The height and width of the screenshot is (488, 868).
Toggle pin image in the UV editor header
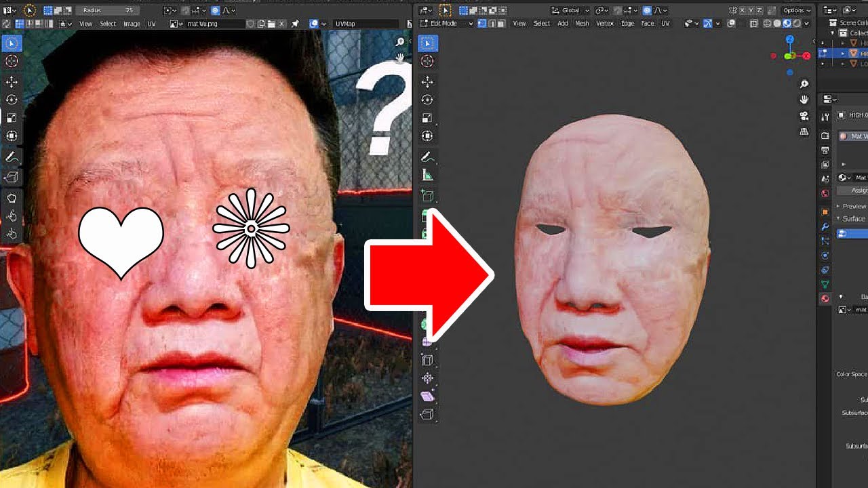296,24
